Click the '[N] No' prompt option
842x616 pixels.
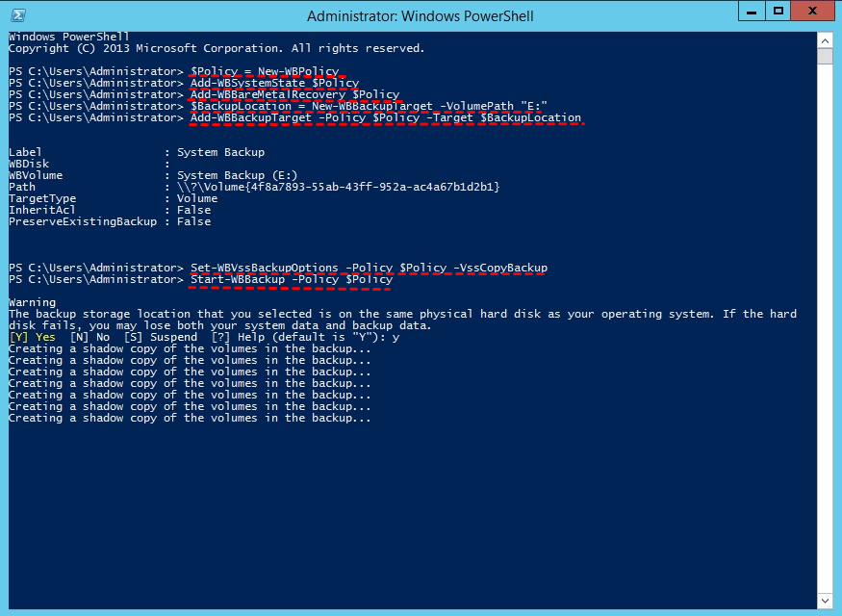pos(90,337)
